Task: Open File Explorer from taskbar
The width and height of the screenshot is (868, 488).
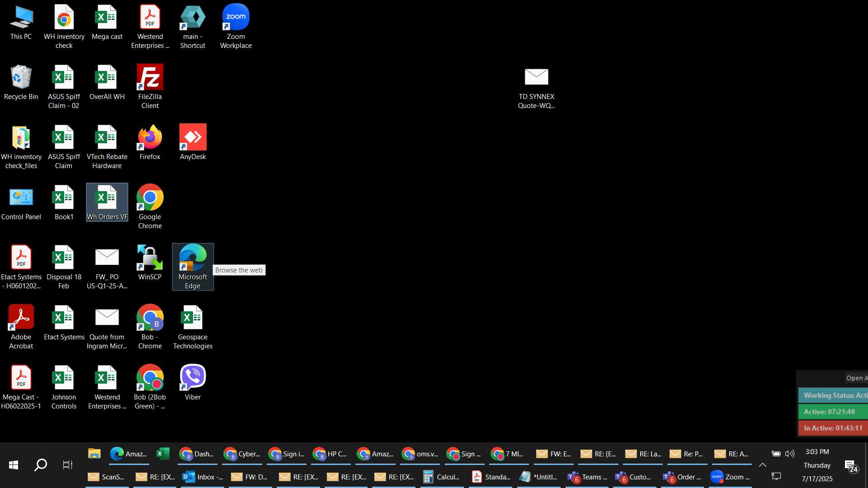Action: click(94, 454)
